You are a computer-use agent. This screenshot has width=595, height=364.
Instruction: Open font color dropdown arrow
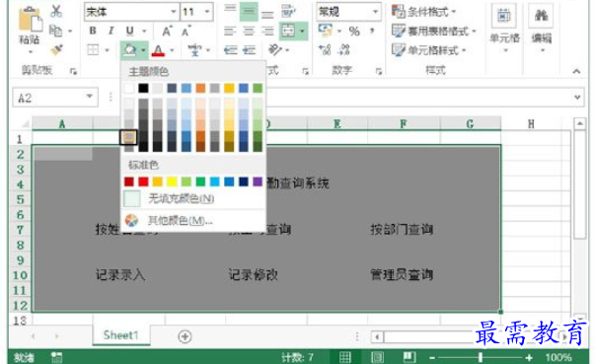click(x=172, y=50)
